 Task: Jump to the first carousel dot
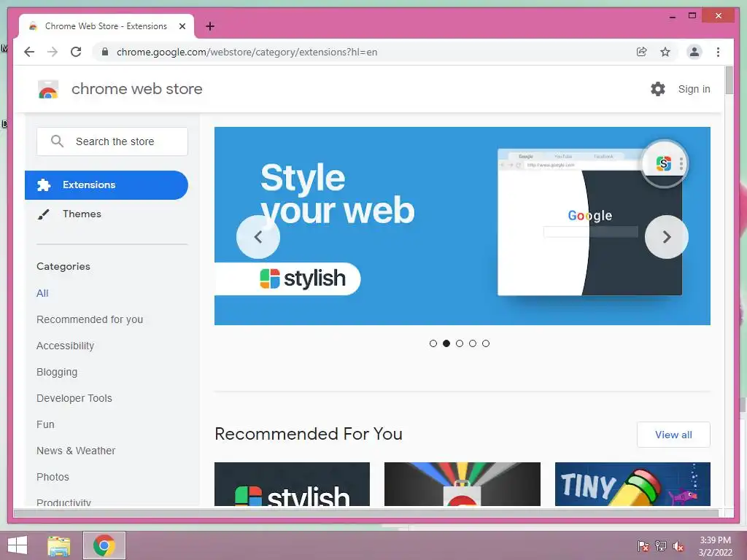point(433,343)
